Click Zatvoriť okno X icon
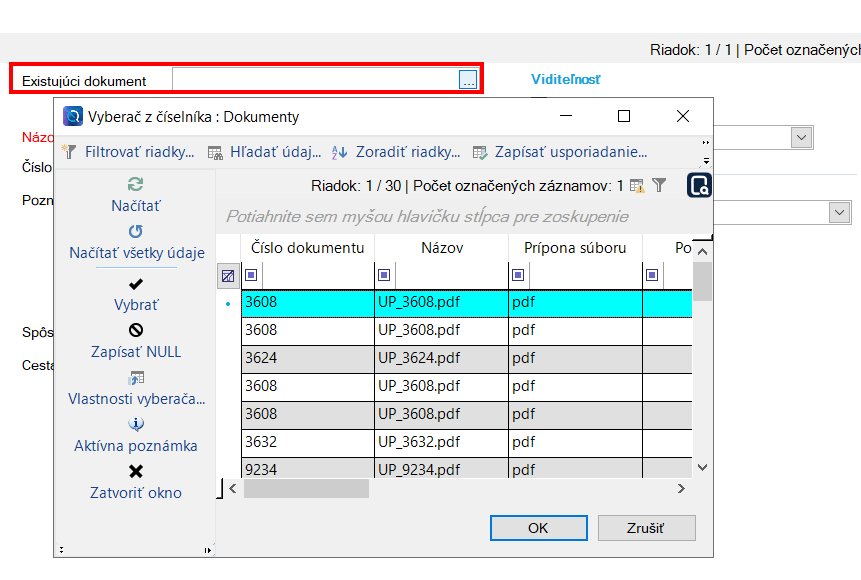 (136, 471)
